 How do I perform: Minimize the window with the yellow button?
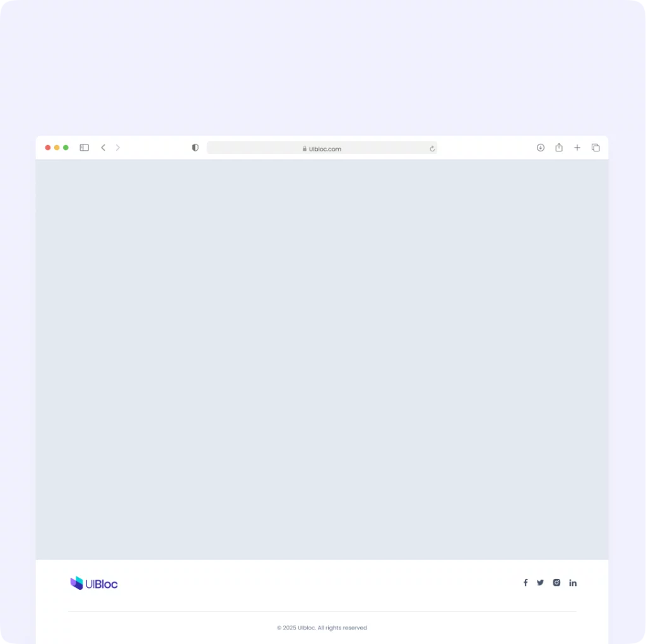coord(57,148)
